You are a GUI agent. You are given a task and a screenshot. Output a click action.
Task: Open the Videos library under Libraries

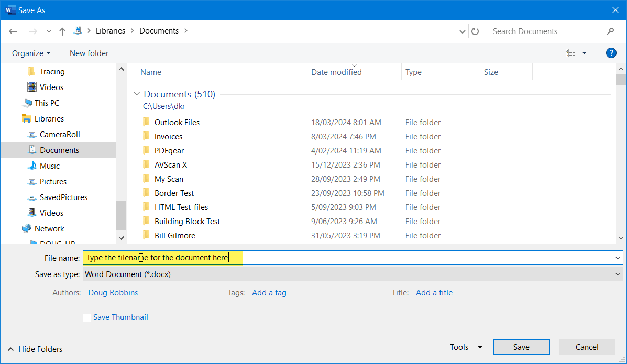(x=51, y=213)
